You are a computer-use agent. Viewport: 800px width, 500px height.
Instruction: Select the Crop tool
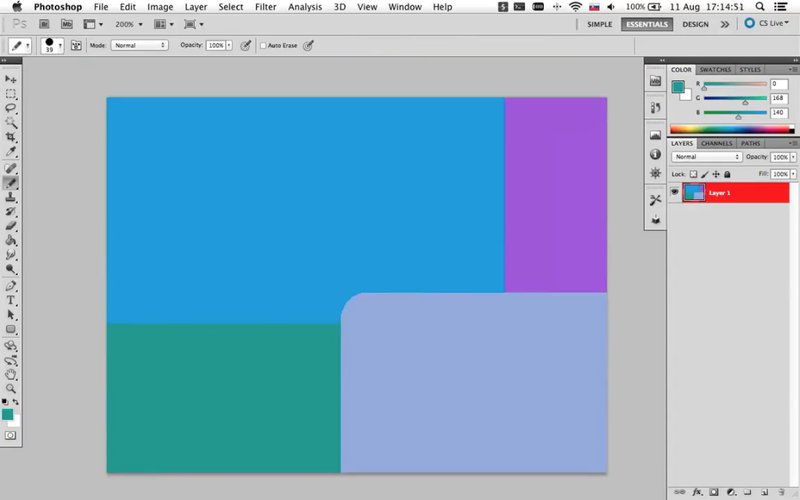point(11,137)
